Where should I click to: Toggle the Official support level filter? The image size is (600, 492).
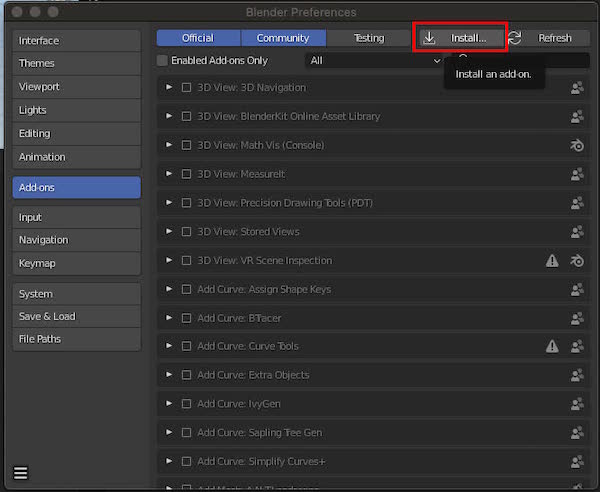[x=199, y=38]
